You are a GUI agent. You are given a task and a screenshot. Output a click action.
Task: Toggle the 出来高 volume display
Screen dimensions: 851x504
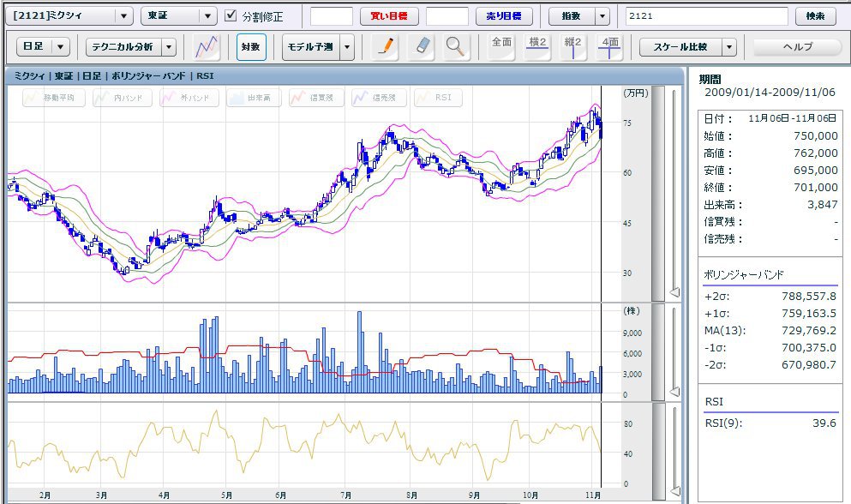[254, 99]
